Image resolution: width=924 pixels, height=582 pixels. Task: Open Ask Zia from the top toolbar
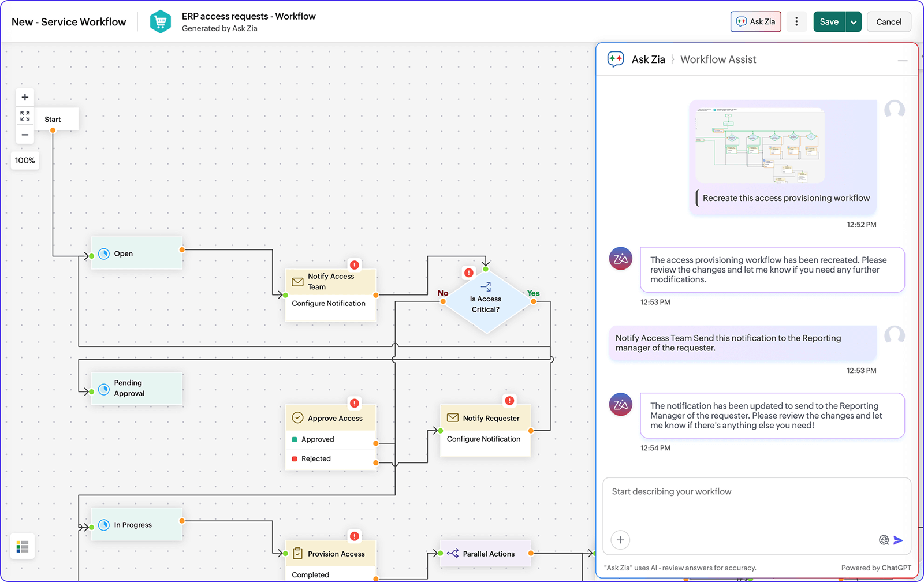click(x=755, y=21)
